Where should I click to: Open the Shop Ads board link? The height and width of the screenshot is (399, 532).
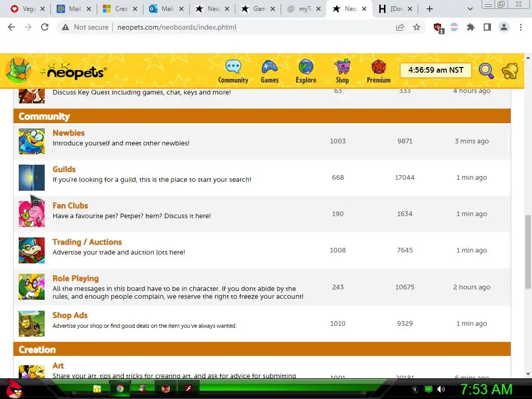[x=70, y=315]
